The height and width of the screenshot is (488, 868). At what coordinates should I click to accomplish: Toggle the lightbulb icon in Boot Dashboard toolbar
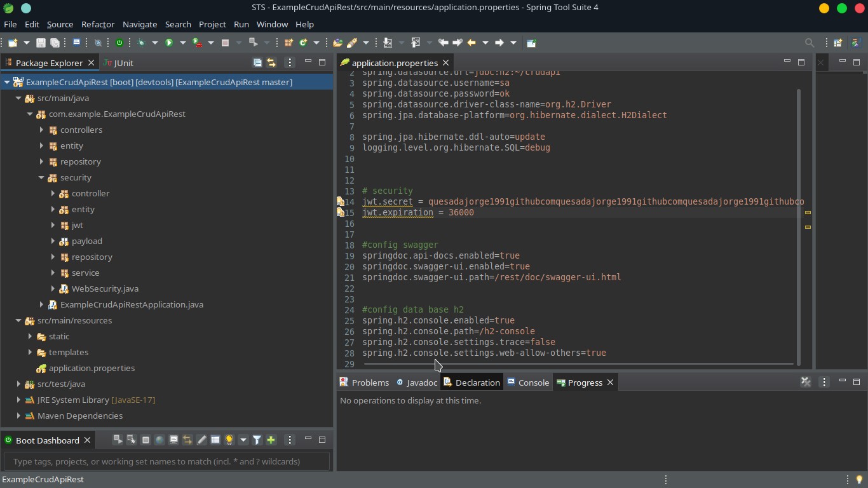coord(229,440)
